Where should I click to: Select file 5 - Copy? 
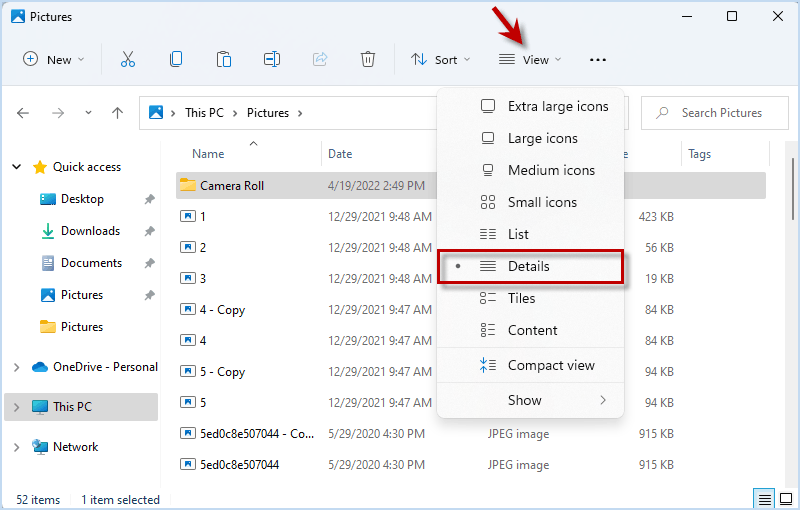[x=223, y=372]
